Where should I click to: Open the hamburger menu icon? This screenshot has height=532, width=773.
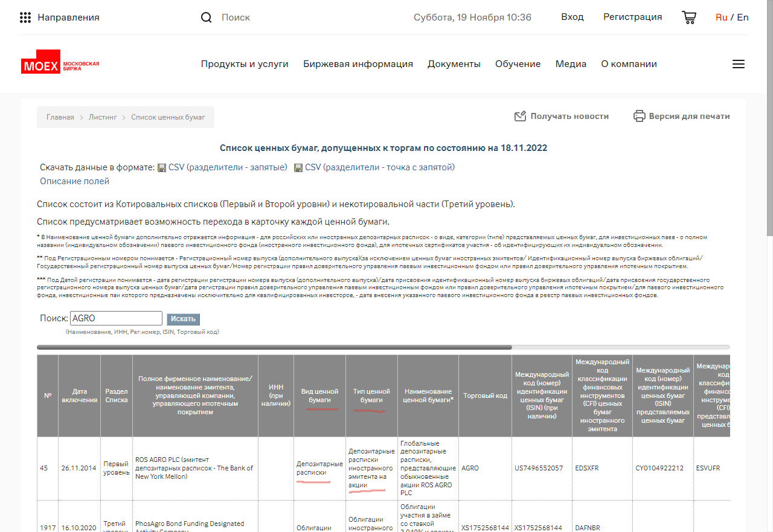tap(738, 64)
